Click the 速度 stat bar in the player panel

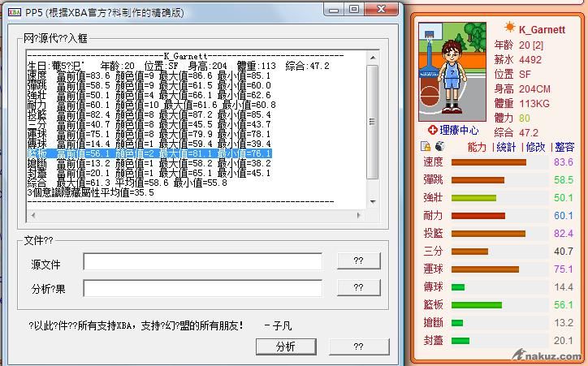point(489,162)
